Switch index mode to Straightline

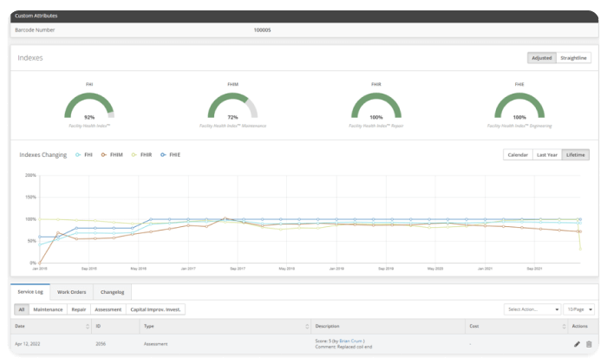(573, 58)
